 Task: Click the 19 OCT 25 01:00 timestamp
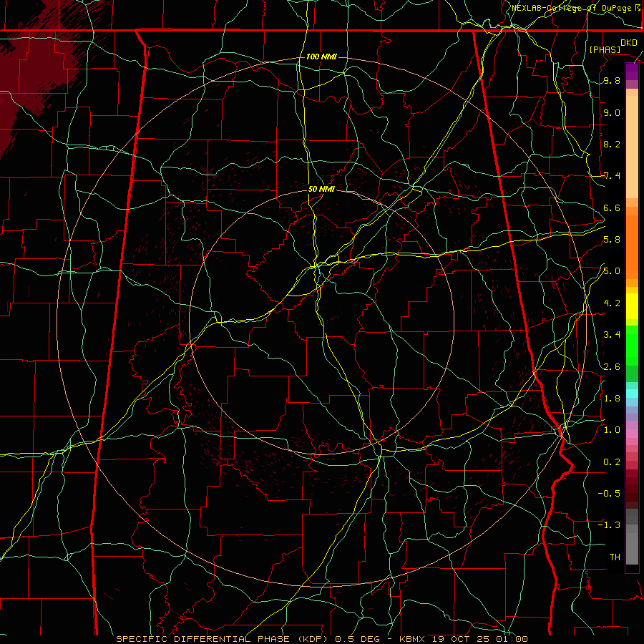(480, 639)
